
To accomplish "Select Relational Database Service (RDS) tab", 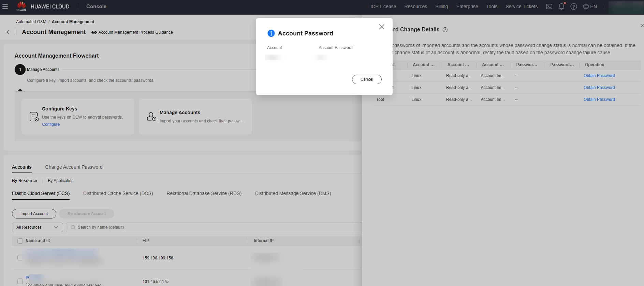I will (x=204, y=193).
